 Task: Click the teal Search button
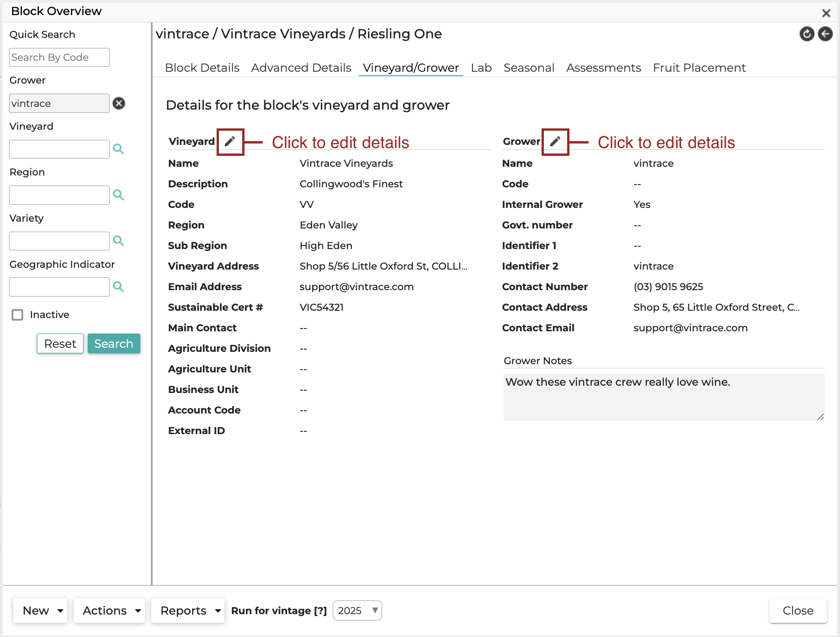pos(114,344)
